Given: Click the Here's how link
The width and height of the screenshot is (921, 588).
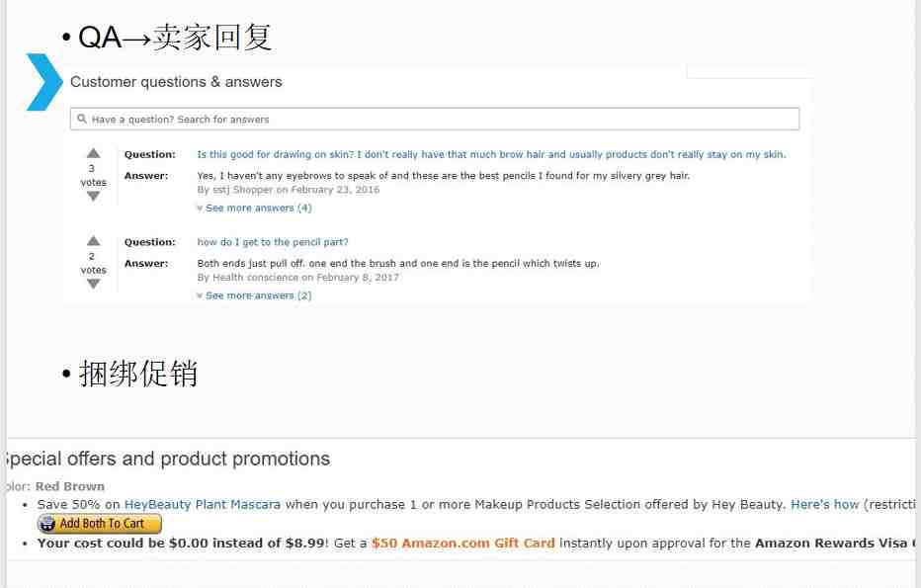Looking at the screenshot, I should pos(825,505).
